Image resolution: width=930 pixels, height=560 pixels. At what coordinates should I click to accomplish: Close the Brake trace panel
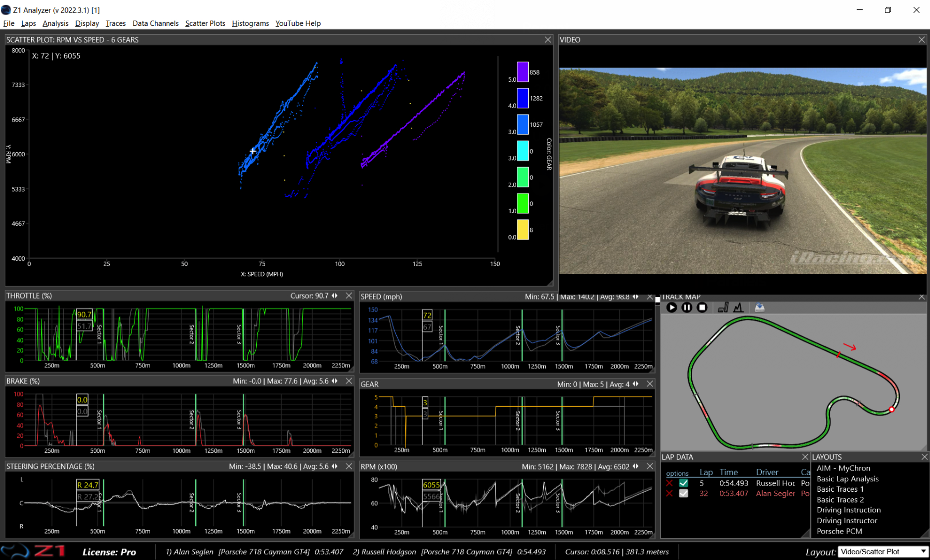pyautogui.click(x=349, y=381)
